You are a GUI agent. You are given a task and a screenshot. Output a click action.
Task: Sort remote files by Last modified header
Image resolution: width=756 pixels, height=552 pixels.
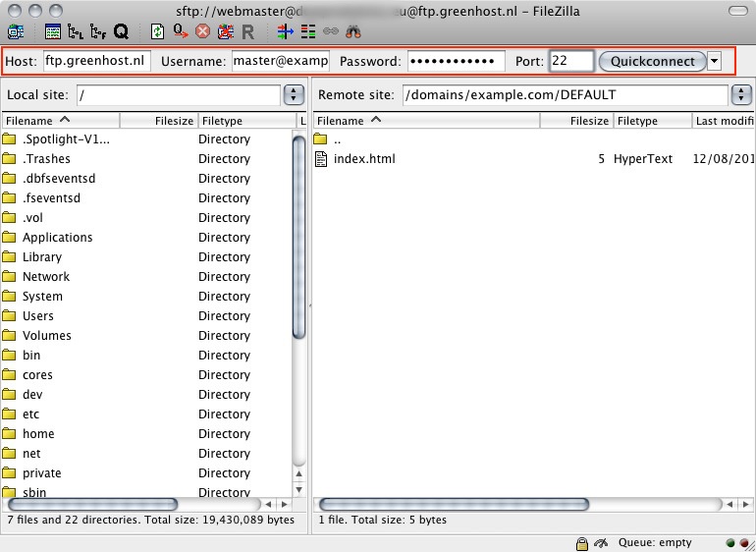click(x=724, y=121)
